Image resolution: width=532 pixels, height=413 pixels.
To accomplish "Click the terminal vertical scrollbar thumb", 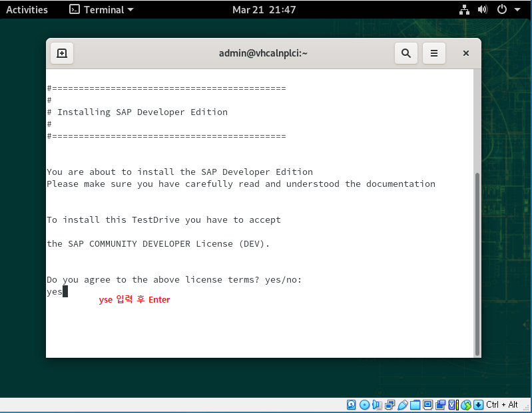I will click(x=477, y=264).
